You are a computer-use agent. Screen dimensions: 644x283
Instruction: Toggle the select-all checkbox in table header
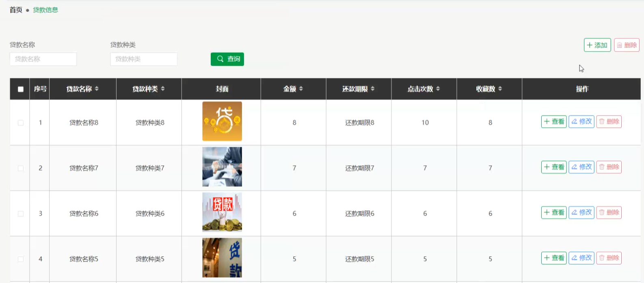pos(21,89)
